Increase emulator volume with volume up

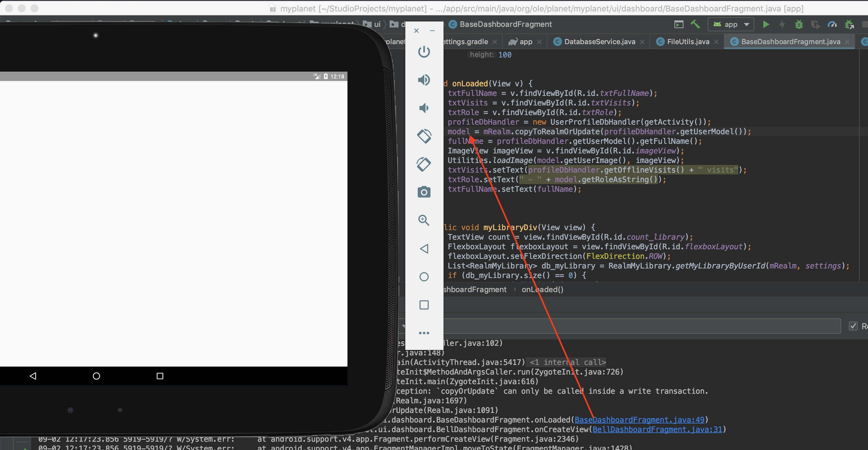424,80
